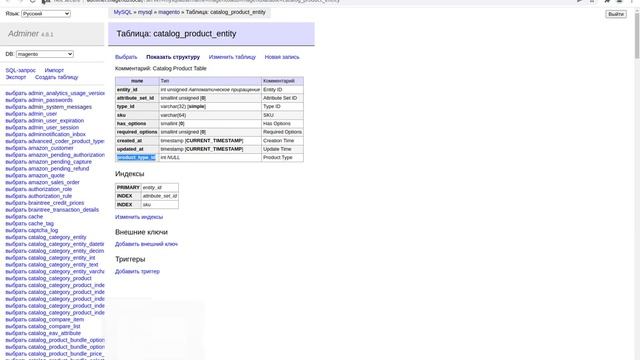The height and width of the screenshot is (360, 640).
Task: Click the PRIMARY index row label
Action: (128, 187)
